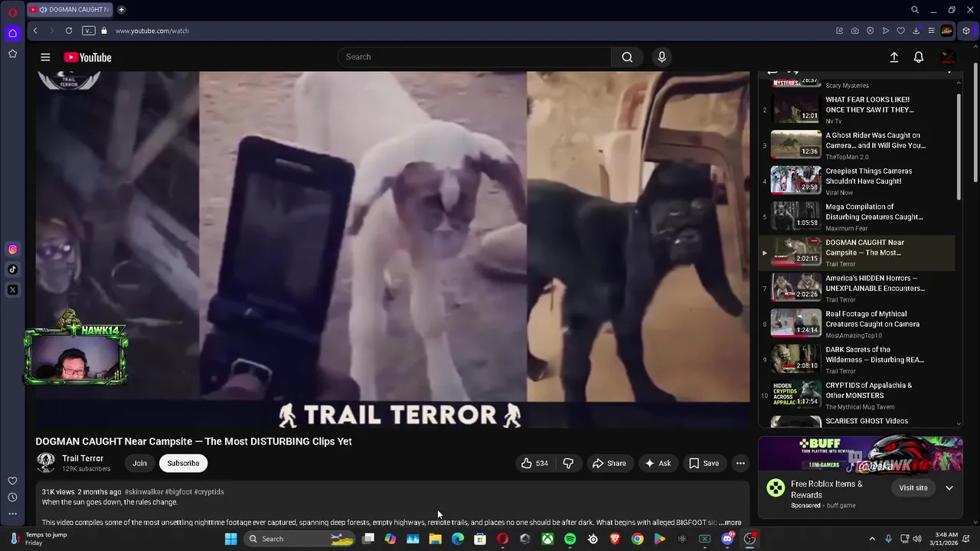This screenshot has width=980, height=551.
Task: Reload the current page
Action: 69,31
